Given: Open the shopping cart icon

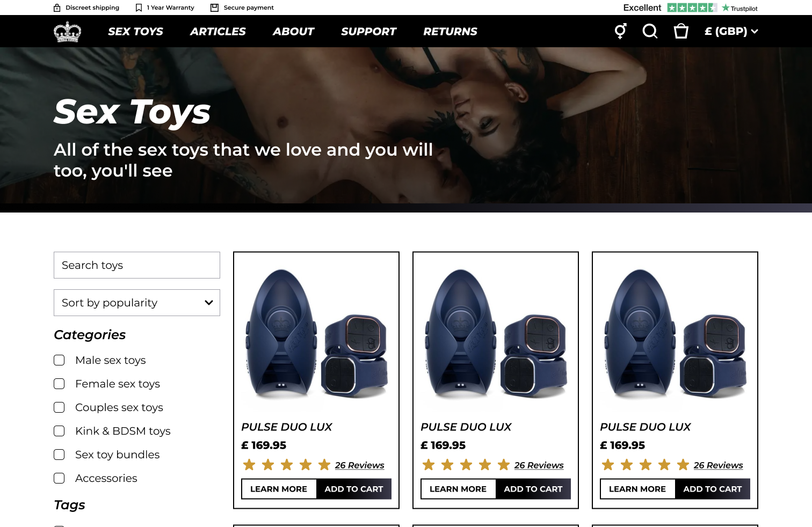Looking at the screenshot, I should tap(680, 31).
